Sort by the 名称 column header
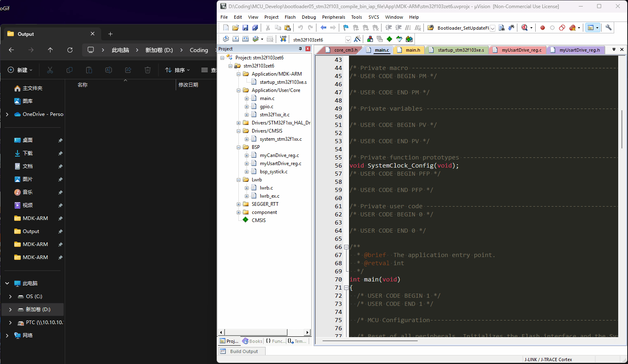628x364 pixels. click(x=83, y=85)
